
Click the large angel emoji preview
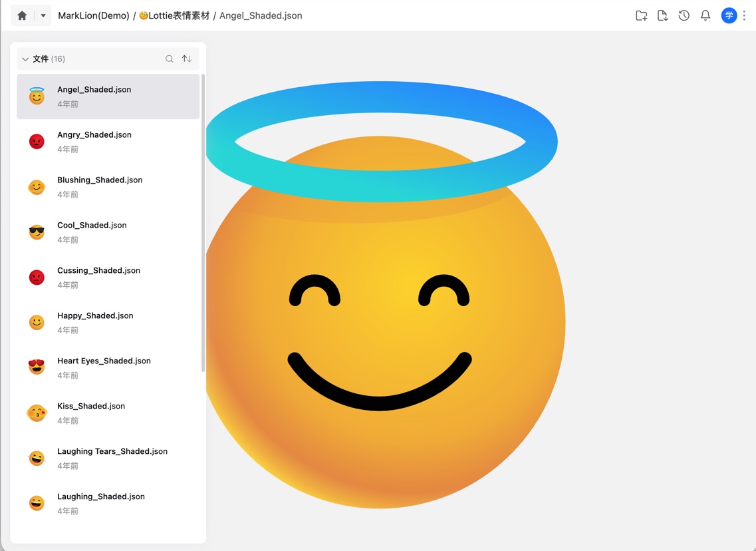(386, 295)
